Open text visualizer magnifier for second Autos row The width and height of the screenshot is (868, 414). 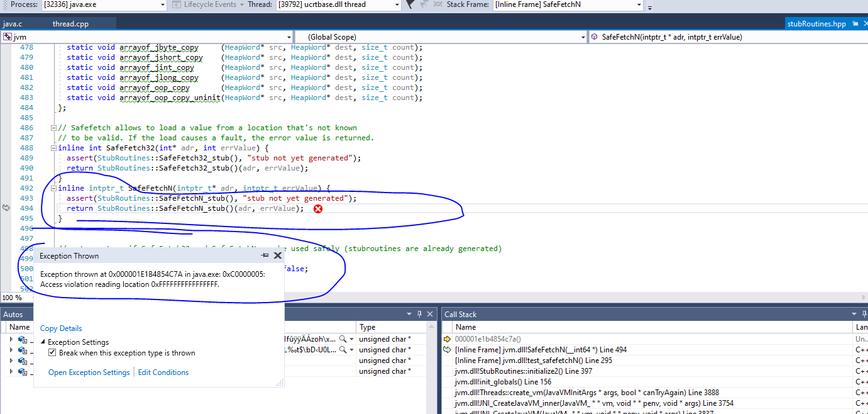point(343,350)
